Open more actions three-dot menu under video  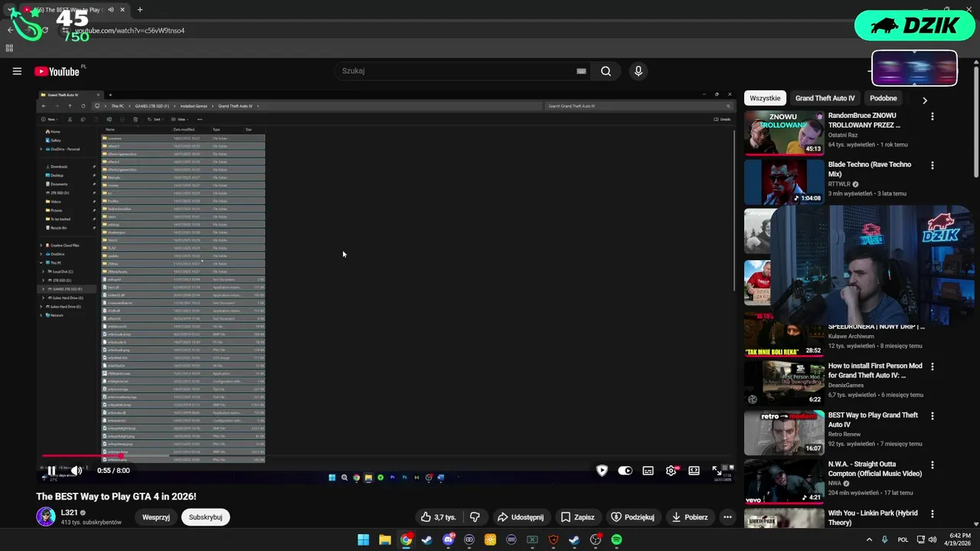tap(727, 517)
